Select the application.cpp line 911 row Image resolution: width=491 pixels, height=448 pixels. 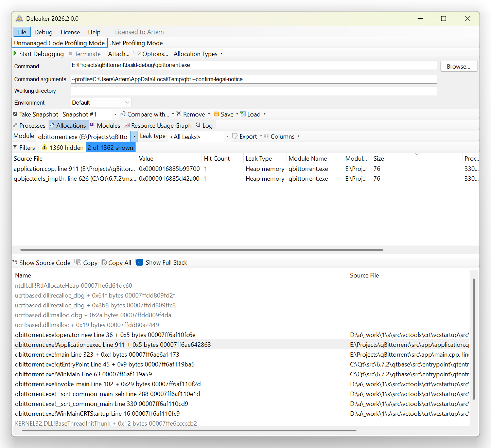245,169
